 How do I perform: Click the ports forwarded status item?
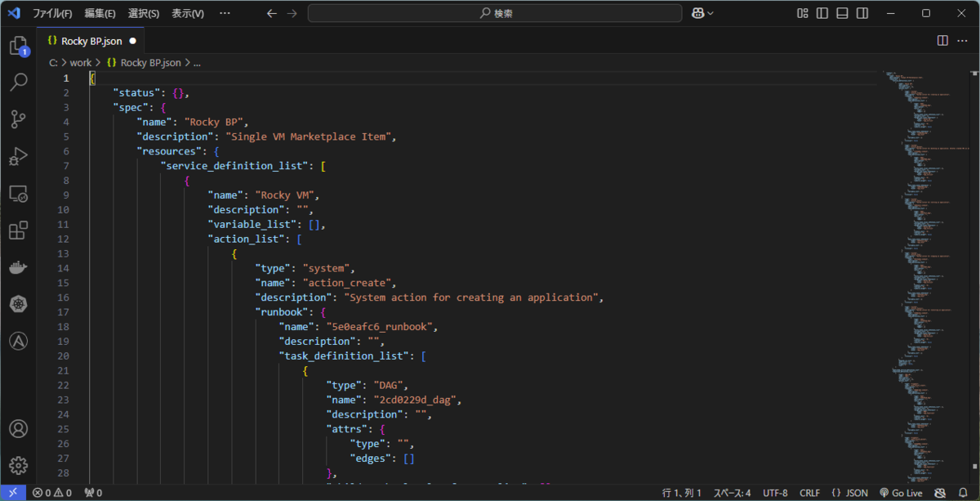(94, 493)
